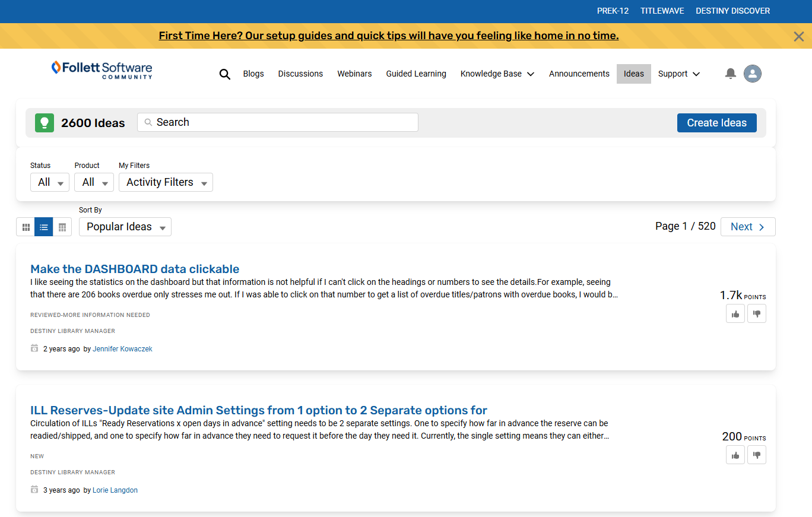Click the calendar icon beside '2 years ago'

click(x=34, y=348)
